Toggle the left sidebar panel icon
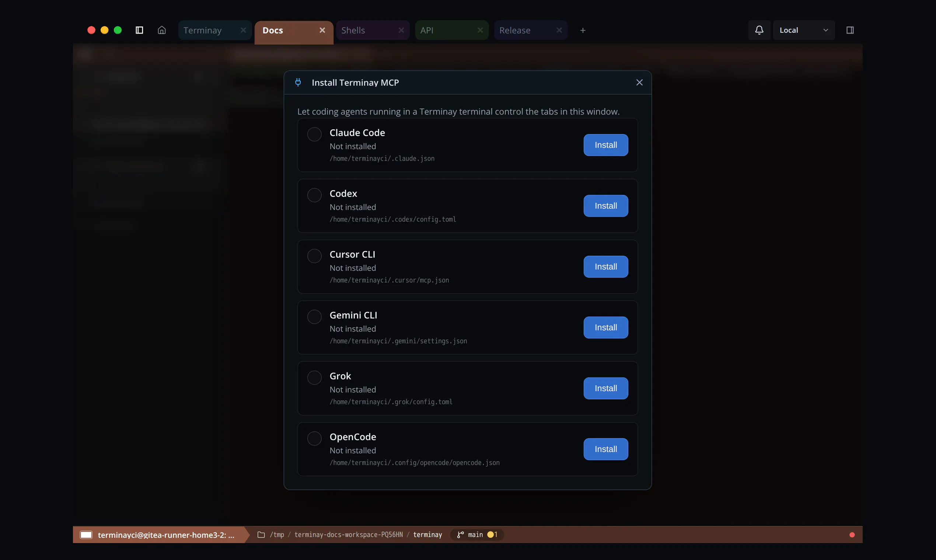This screenshot has width=936, height=560. pos(139,30)
